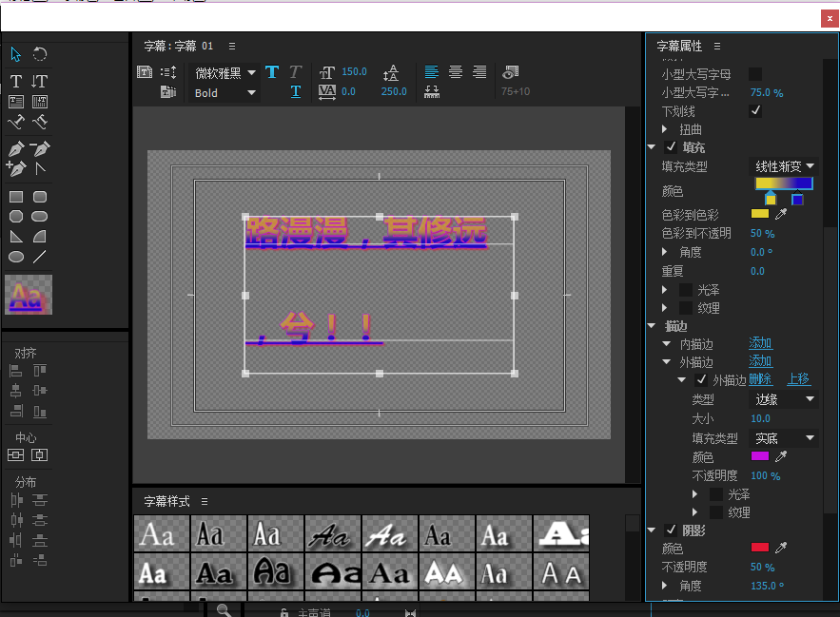Click 添加 link for 外描边
This screenshot has height=617, width=840.
(760, 361)
